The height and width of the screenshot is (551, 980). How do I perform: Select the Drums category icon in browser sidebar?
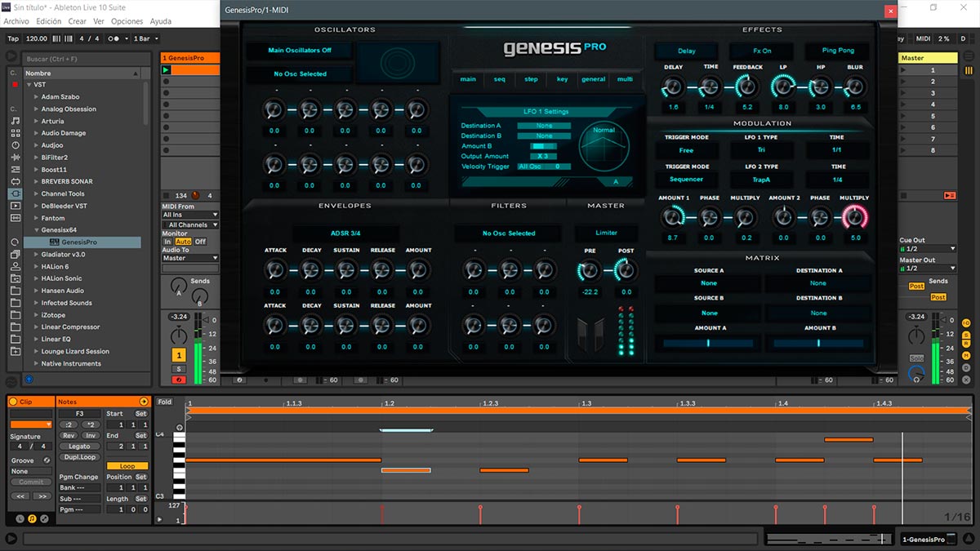16,133
